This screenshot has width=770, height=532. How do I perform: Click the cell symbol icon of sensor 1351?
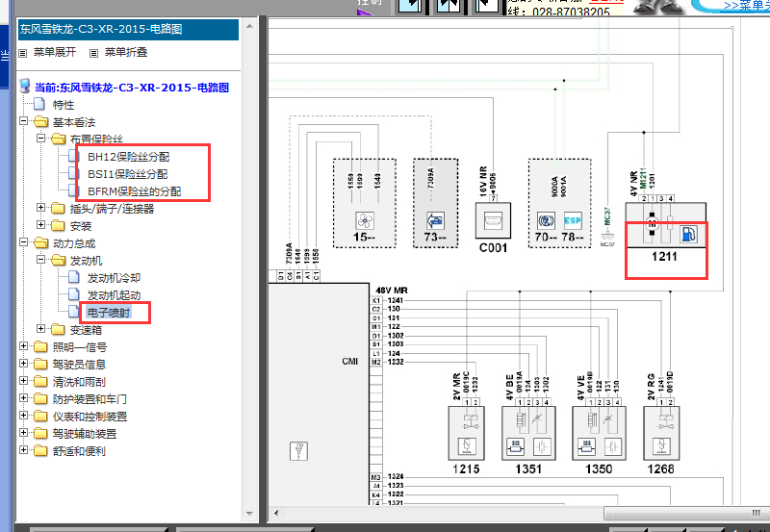542,445
